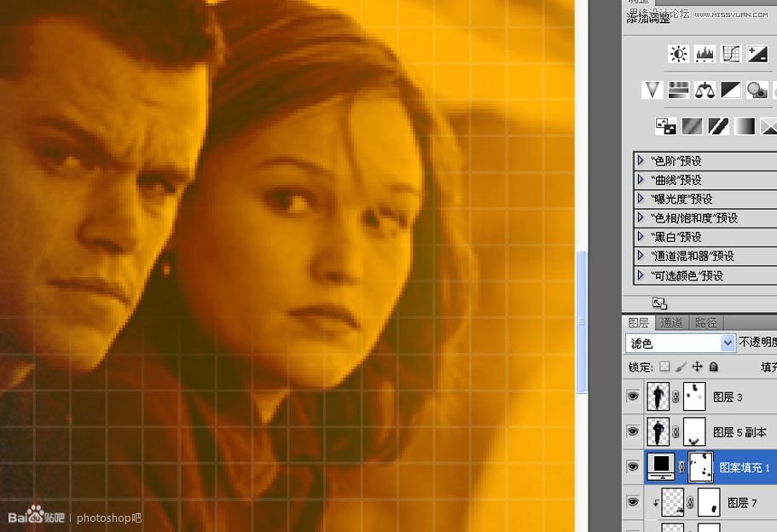Switch to the 通道 tab

point(670,322)
